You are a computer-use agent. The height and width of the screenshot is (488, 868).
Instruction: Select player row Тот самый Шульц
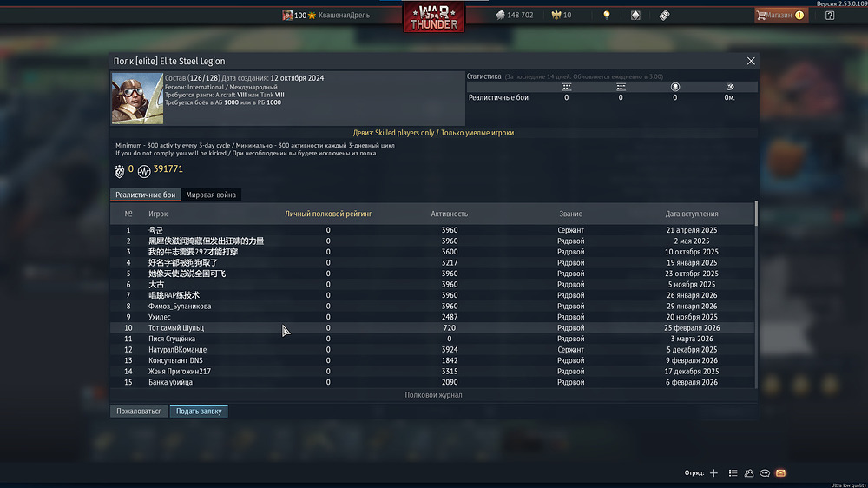[x=431, y=328]
